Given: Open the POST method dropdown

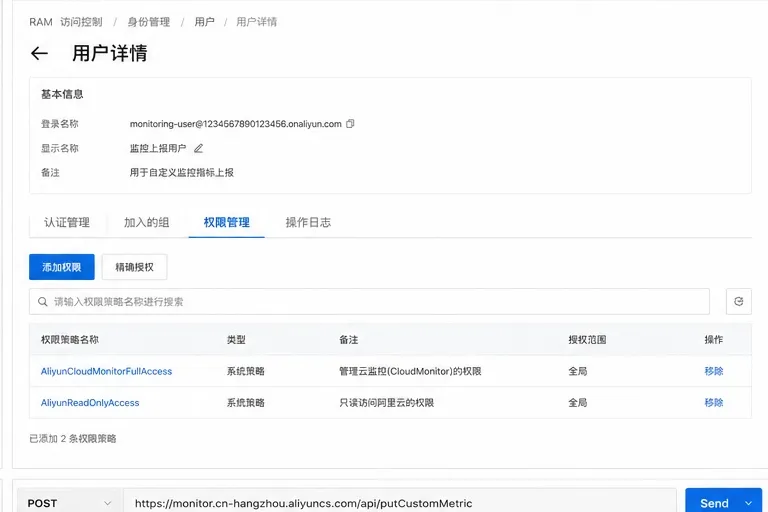Looking at the screenshot, I should point(69,503).
